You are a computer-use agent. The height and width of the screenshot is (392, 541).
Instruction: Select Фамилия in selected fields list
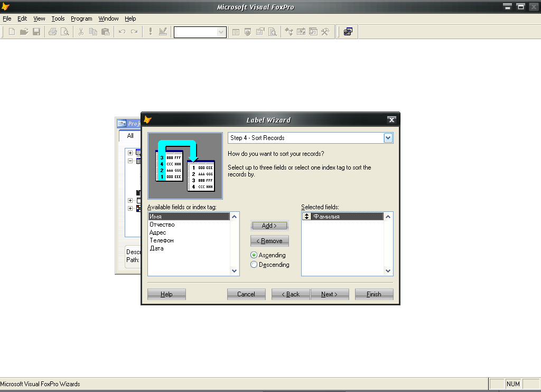[347, 217]
